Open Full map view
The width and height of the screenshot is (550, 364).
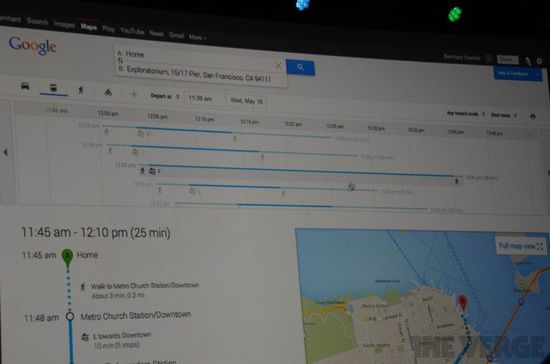(x=521, y=246)
